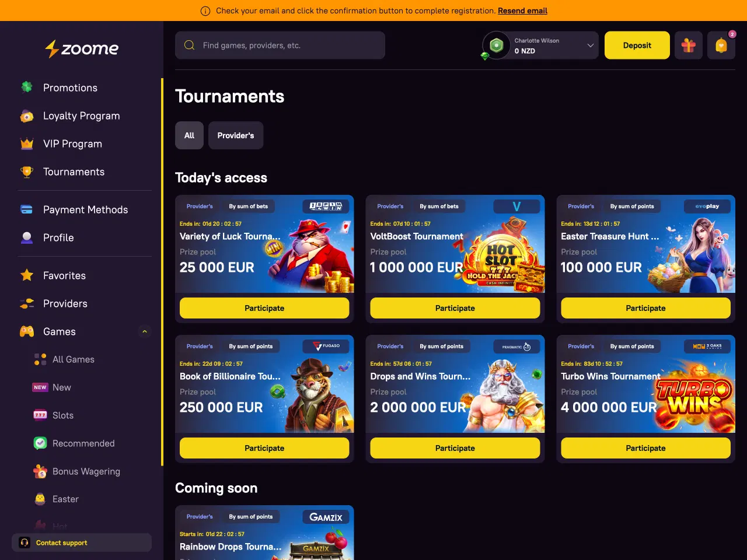Participate in Turbo Wins Tournament

pyautogui.click(x=645, y=448)
